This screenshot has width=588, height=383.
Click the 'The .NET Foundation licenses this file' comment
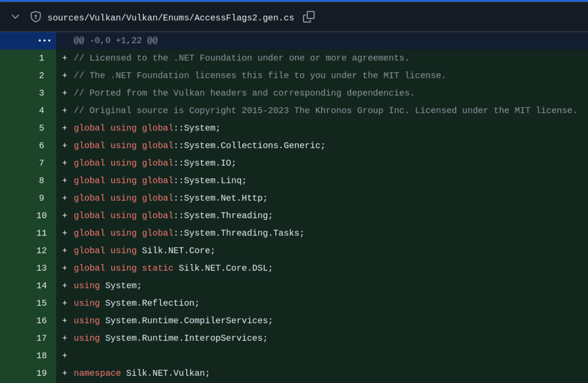coord(260,75)
